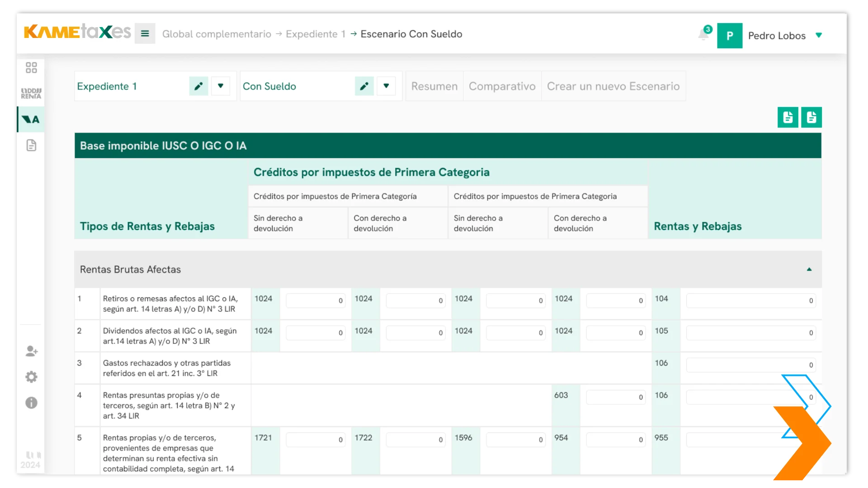
Task: Open the settings gear in sidebar
Action: (31, 377)
